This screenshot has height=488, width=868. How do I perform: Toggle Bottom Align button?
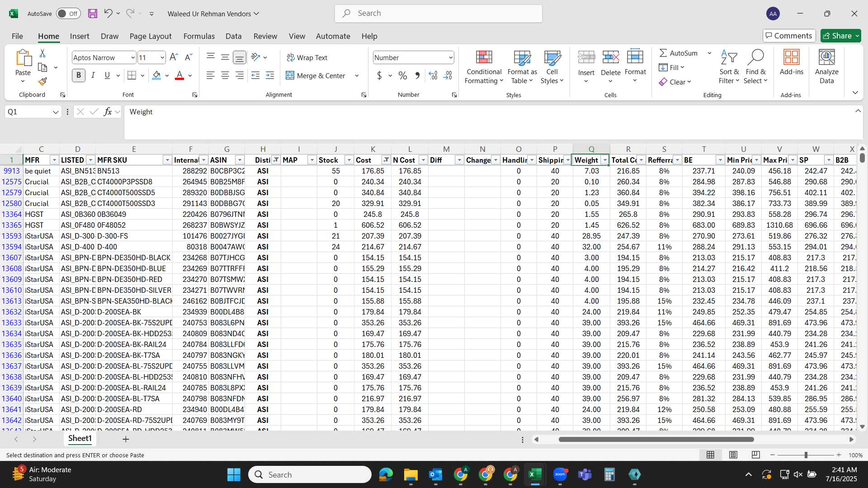240,57
